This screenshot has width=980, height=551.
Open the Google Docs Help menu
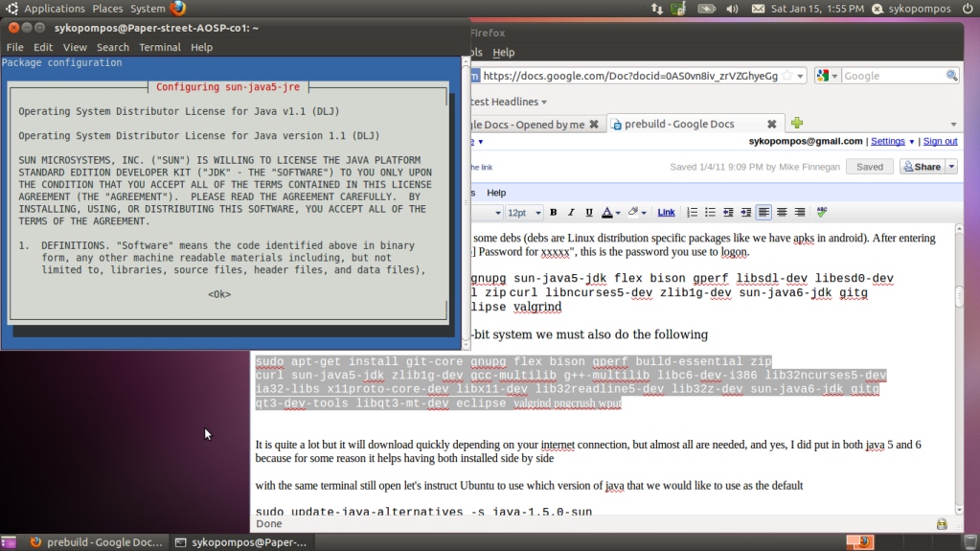(496, 193)
